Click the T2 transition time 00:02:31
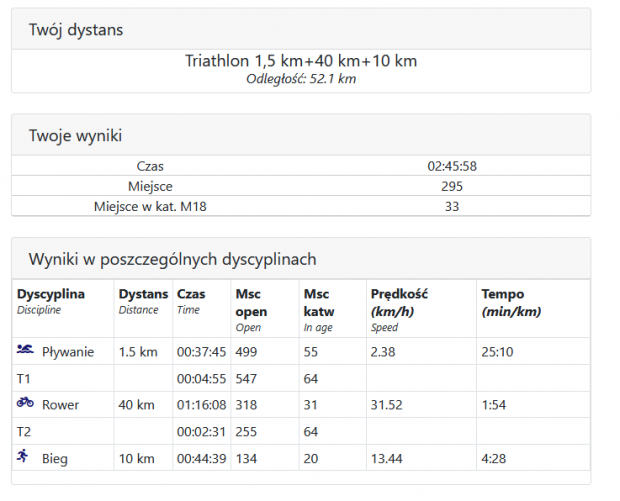Viewport: 620px width, 501px height. 201,431
